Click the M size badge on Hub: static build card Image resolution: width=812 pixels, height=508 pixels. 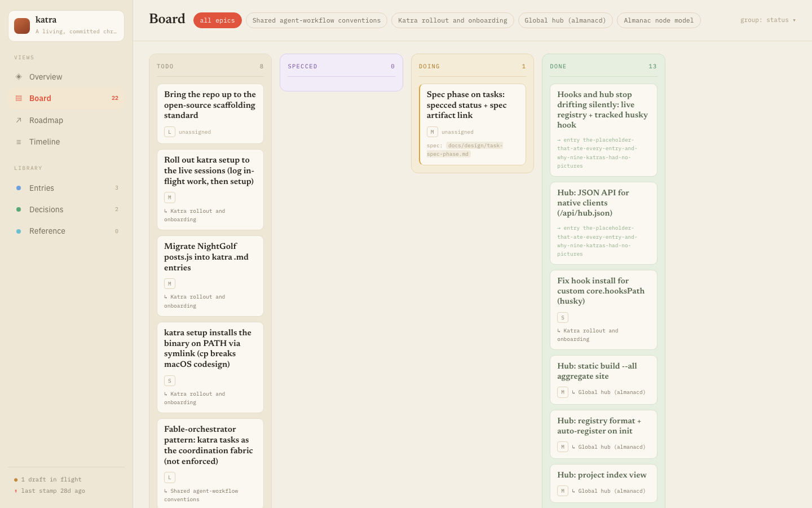[563, 392]
